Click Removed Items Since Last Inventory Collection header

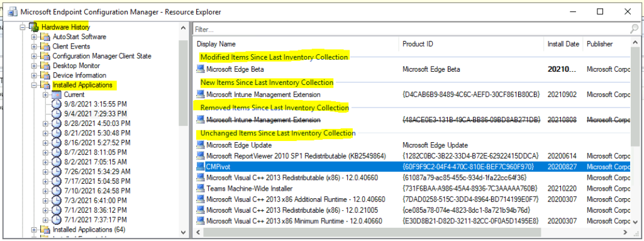[274, 108]
